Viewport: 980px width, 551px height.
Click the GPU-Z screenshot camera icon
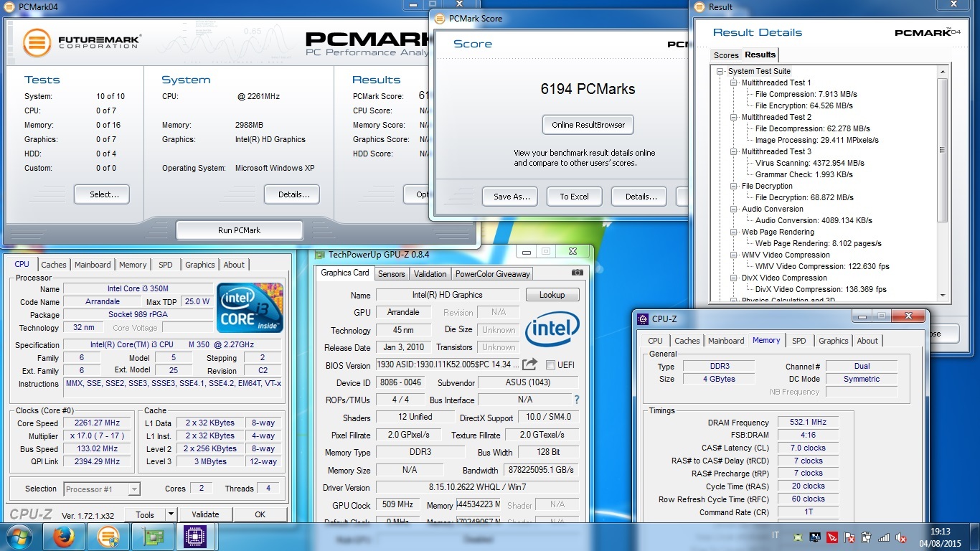pos(578,273)
